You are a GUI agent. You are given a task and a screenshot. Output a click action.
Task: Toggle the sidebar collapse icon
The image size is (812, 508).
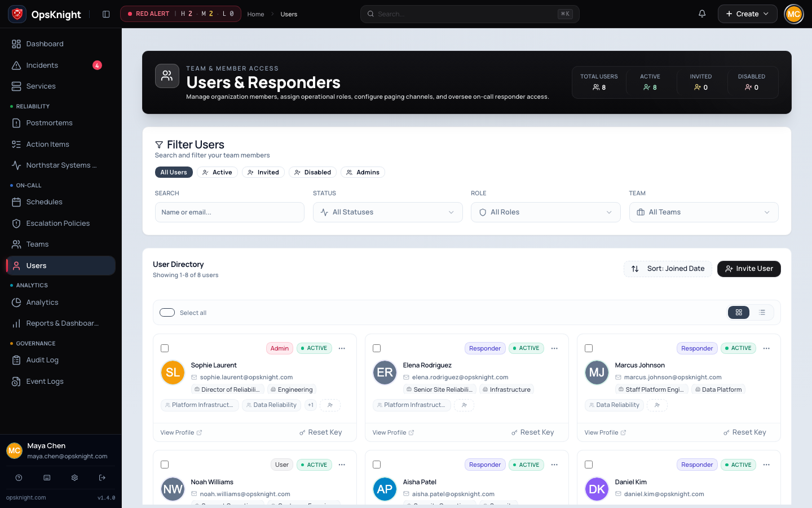tap(106, 14)
